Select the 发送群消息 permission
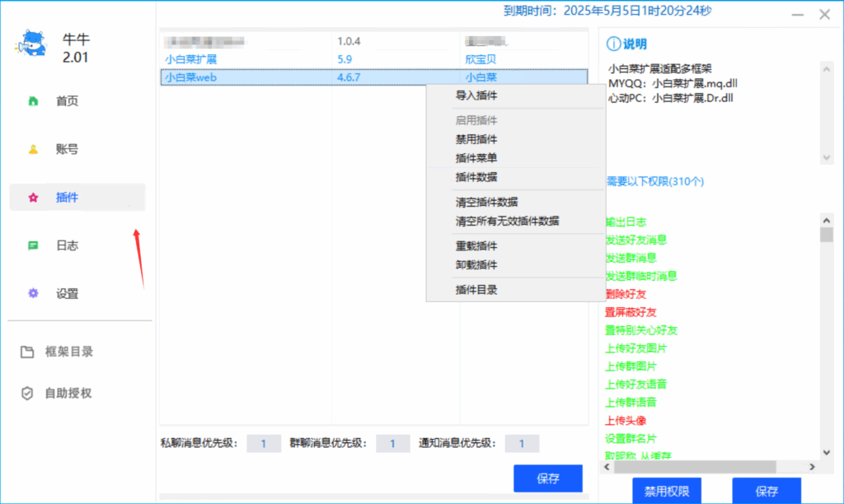 [631, 259]
